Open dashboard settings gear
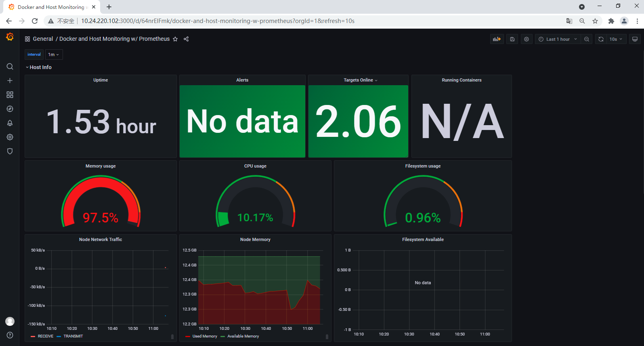 [527, 39]
